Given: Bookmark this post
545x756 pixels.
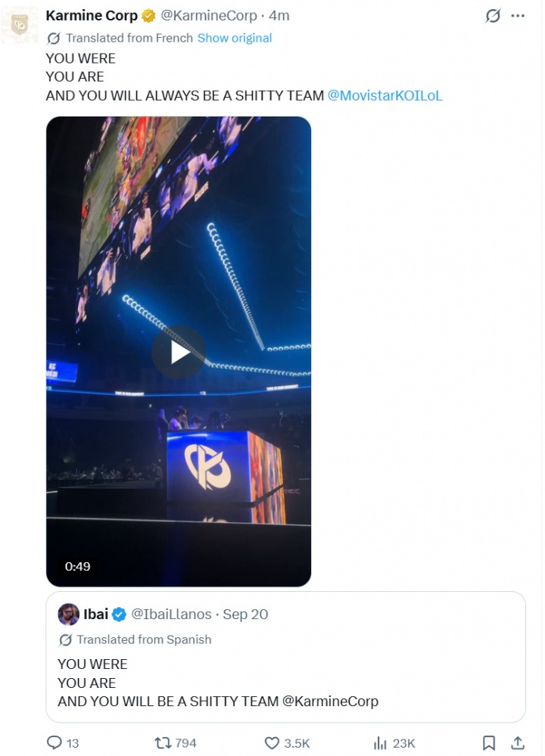Looking at the screenshot, I should pos(488,743).
